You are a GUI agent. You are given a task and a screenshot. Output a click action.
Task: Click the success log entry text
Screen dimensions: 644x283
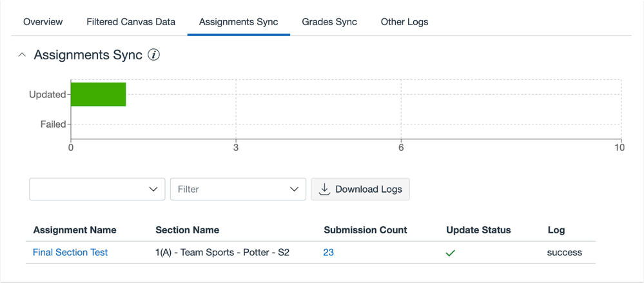click(x=564, y=253)
